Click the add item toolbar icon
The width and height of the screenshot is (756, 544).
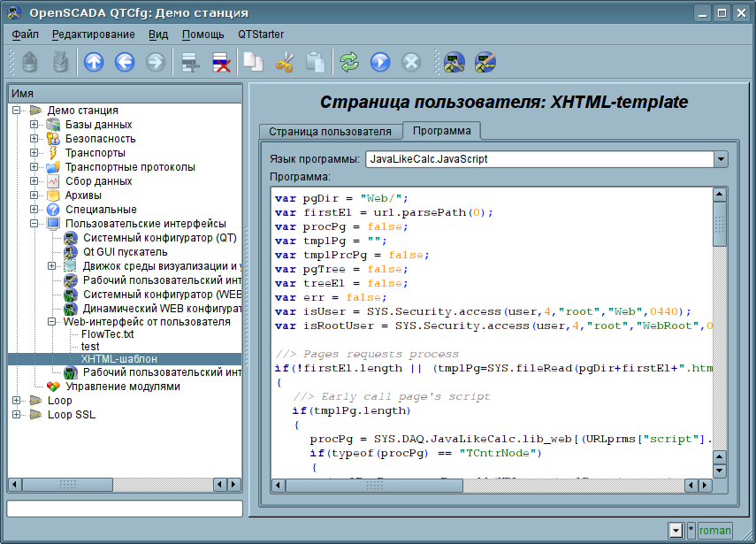[x=189, y=62]
